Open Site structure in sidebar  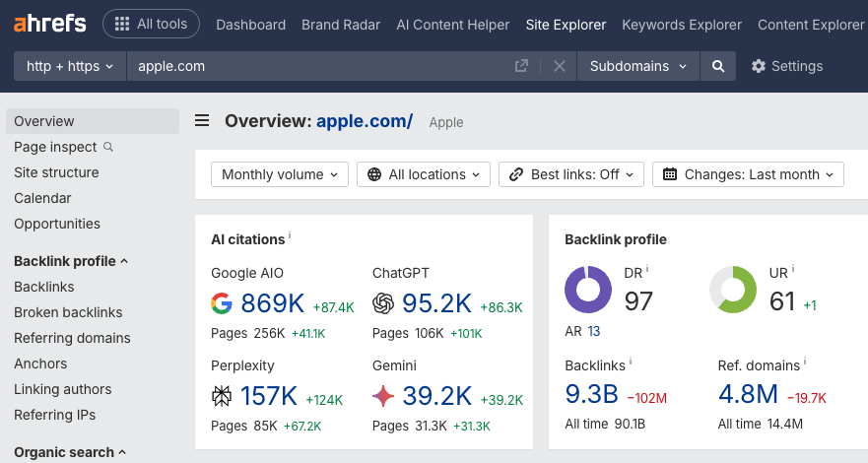[x=56, y=172]
